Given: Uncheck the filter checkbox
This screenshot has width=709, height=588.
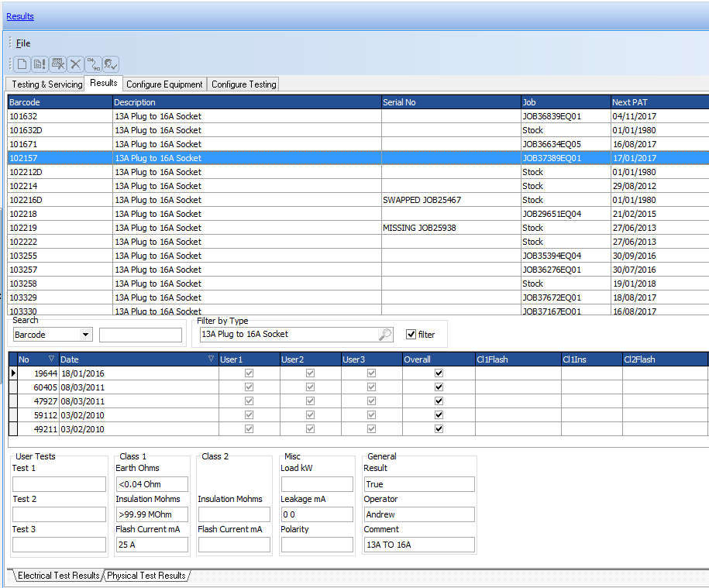Looking at the screenshot, I should click(411, 335).
